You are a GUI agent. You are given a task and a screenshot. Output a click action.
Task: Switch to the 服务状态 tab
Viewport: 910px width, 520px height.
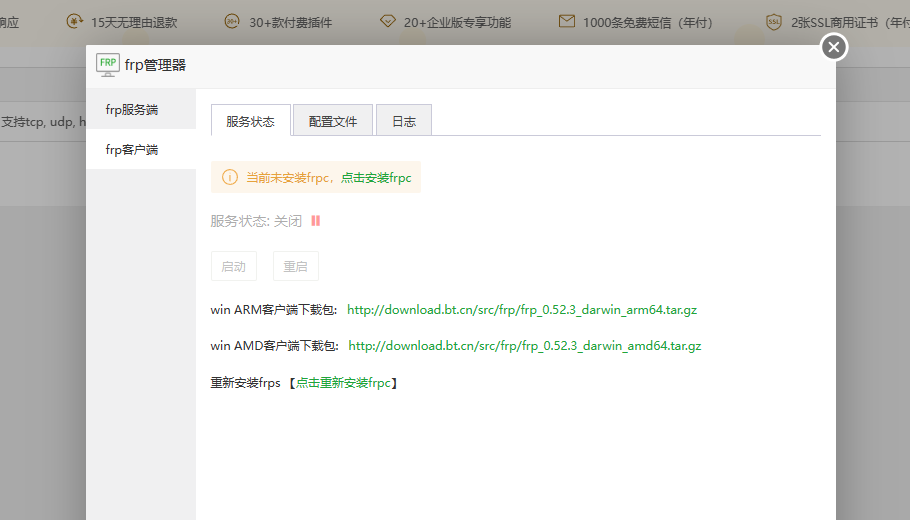coord(251,121)
